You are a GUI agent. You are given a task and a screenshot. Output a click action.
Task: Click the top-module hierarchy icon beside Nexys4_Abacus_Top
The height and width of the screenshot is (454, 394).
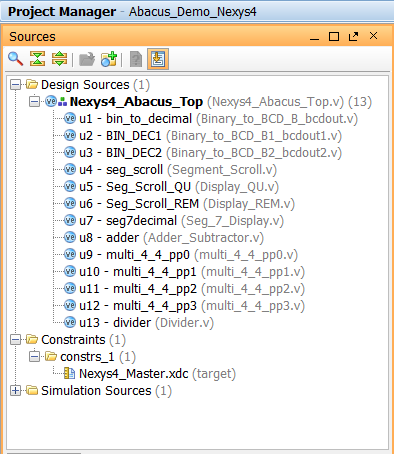click(x=62, y=102)
